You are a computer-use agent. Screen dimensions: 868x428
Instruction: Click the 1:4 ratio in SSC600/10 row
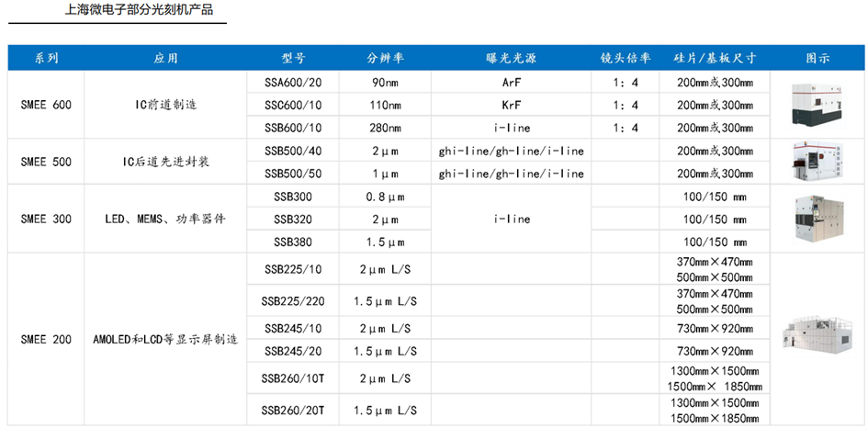626,106
